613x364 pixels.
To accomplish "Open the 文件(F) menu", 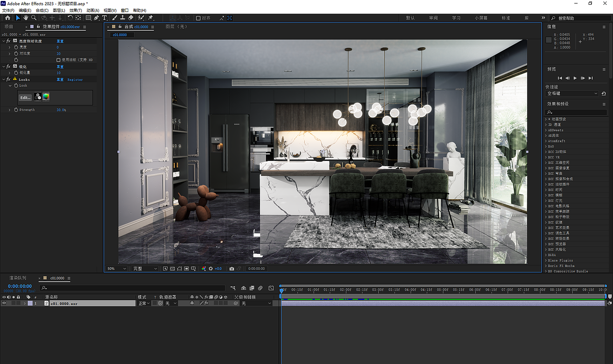I will pos(8,10).
